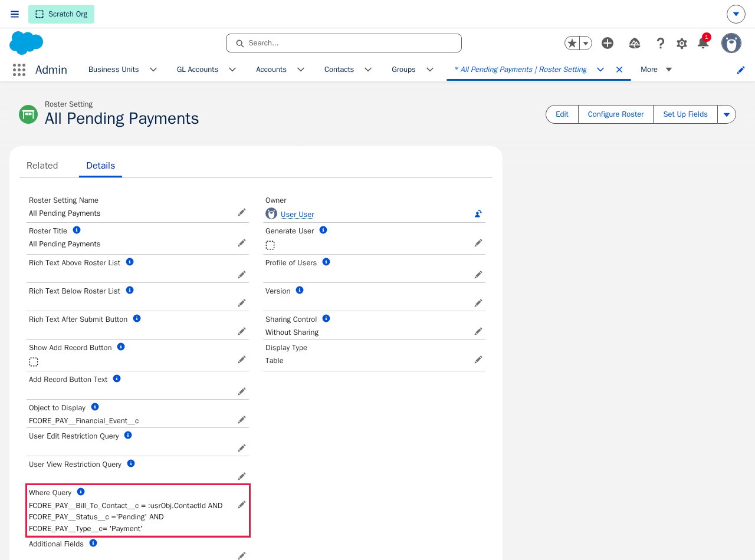Open the Groups nav tab
755x560 pixels.
403,70
